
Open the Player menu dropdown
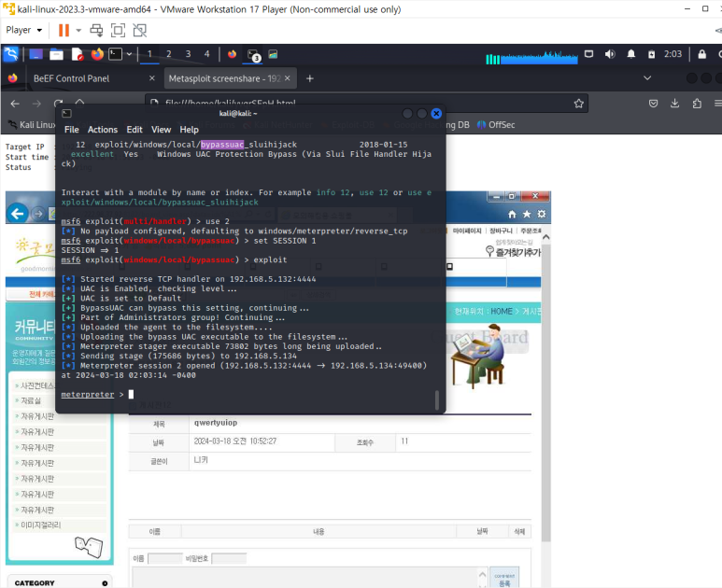(x=24, y=31)
